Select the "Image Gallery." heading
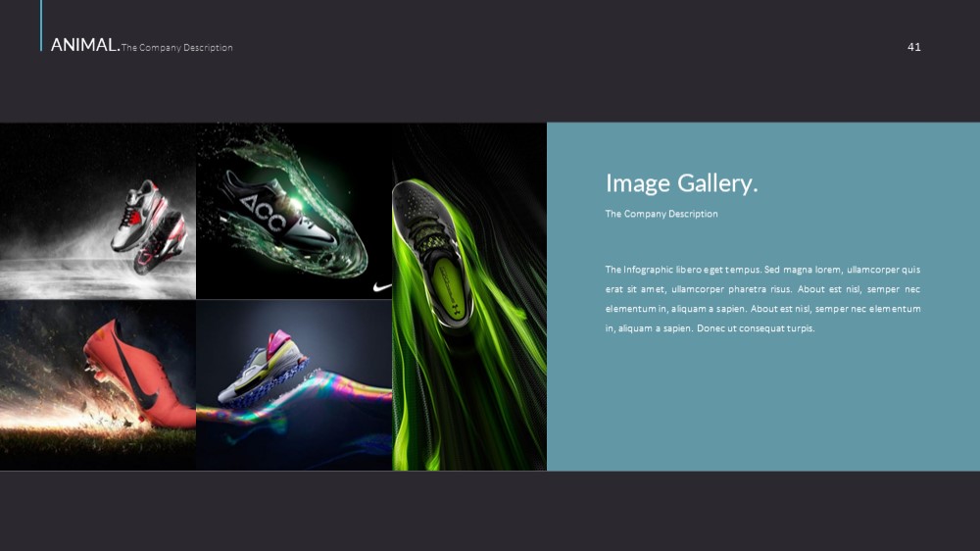 [681, 183]
